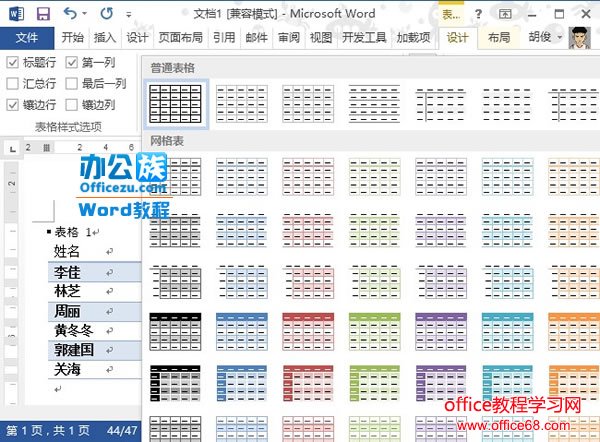Click the header cell 姓名
Screen dimensions: 600x442
coord(94,251)
